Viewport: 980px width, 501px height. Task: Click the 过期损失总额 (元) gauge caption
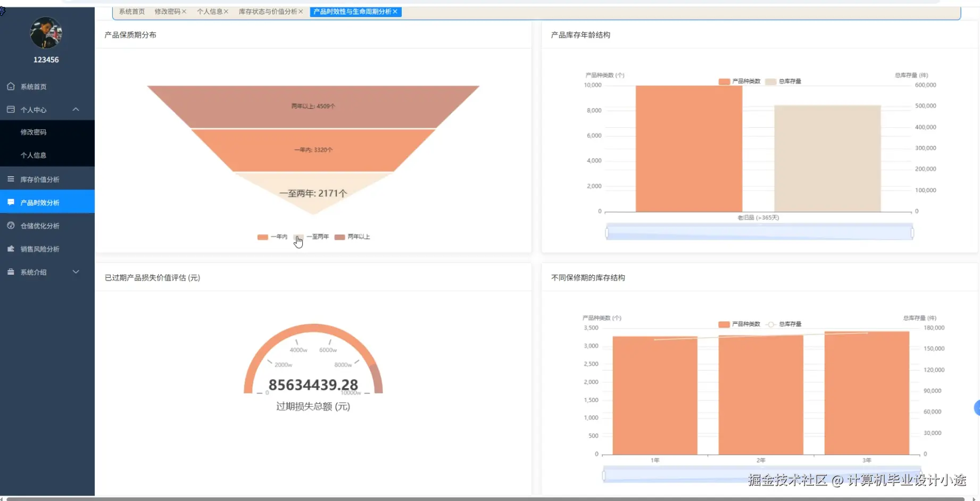313,407
